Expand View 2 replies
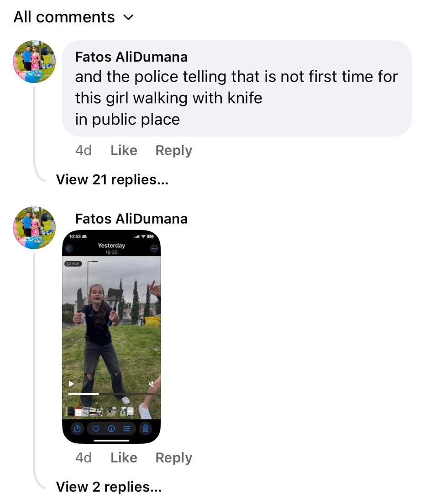Viewport: 430px width, 504px height. click(x=109, y=487)
